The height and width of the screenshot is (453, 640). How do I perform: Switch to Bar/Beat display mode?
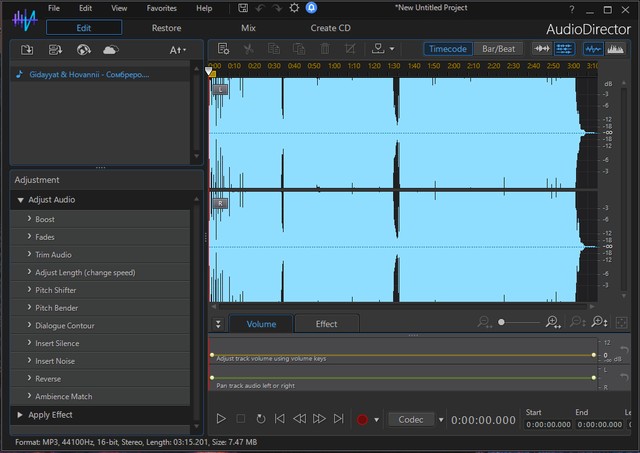pos(500,49)
